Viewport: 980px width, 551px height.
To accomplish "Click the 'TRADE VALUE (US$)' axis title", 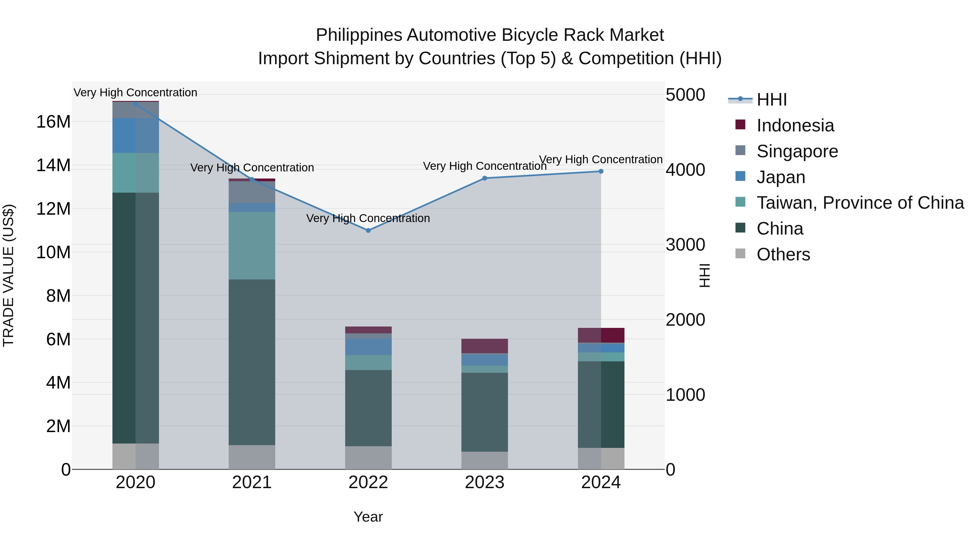I will 8,275.
